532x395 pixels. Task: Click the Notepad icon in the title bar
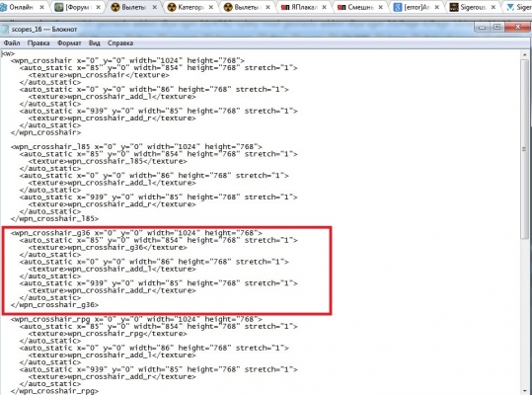[x=5, y=30]
